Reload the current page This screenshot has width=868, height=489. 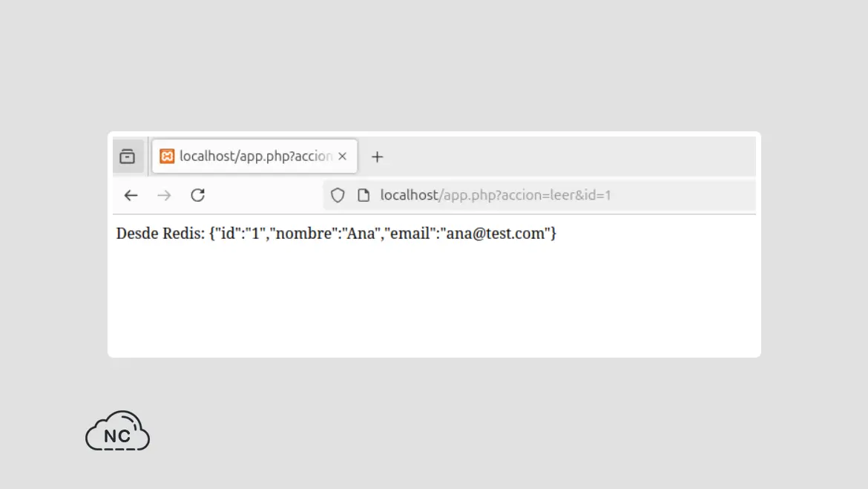point(197,195)
